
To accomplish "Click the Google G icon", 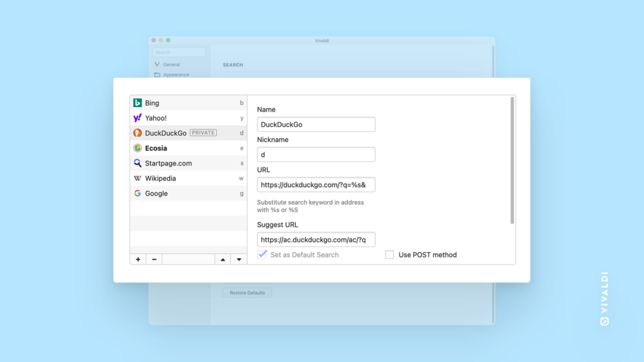I will (x=137, y=193).
